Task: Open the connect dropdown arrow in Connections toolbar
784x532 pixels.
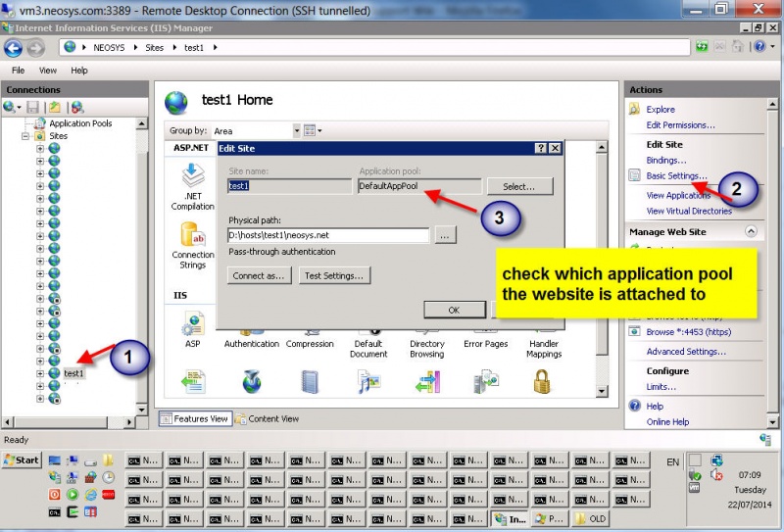Action: point(19,107)
